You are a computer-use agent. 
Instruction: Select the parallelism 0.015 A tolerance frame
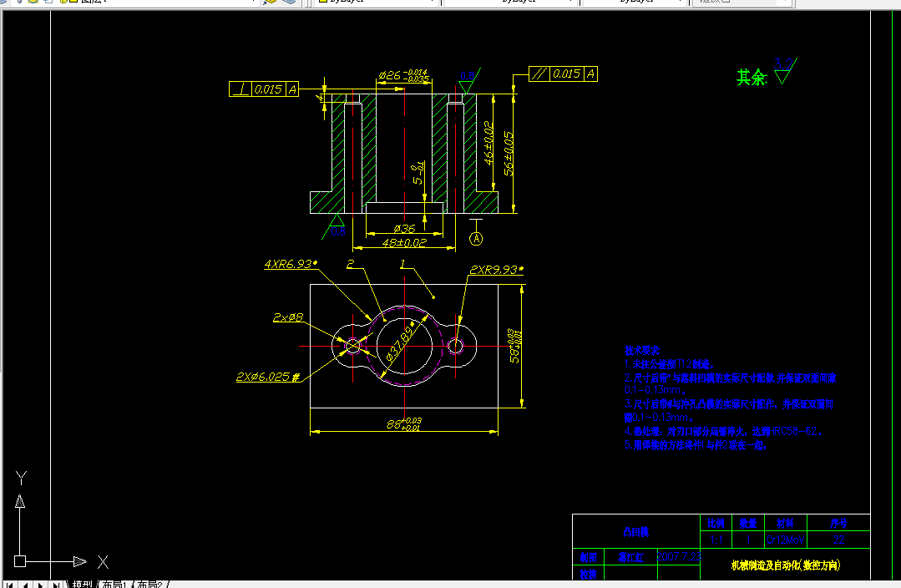click(563, 73)
